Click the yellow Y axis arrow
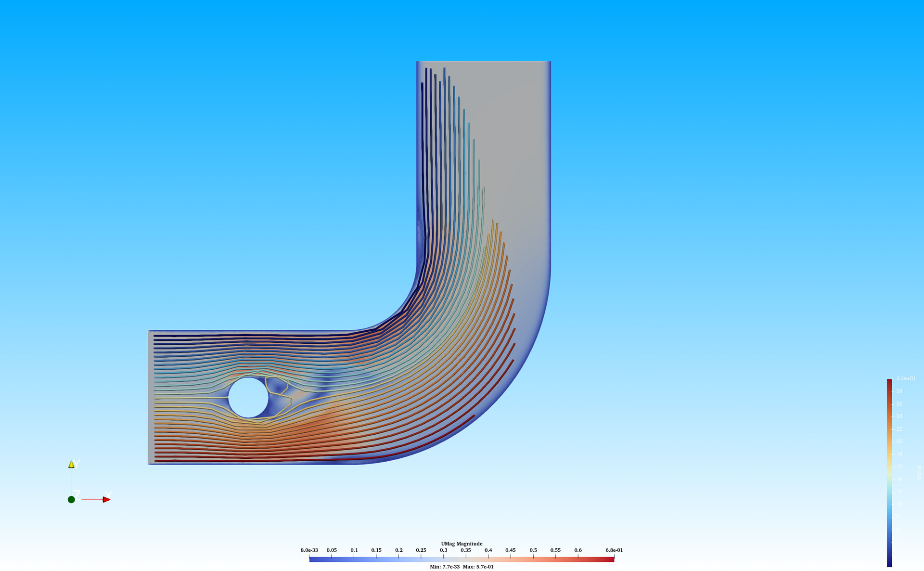The image size is (924, 571). pos(71,464)
